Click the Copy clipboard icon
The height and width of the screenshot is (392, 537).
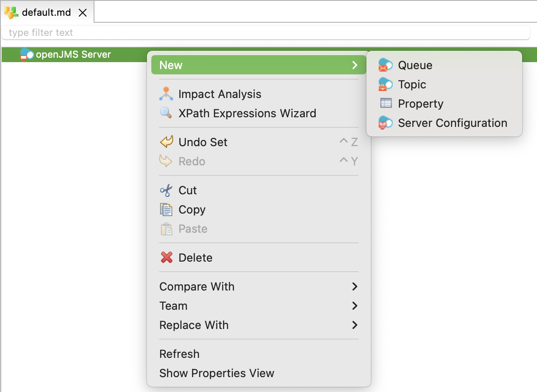click(167, 209)
